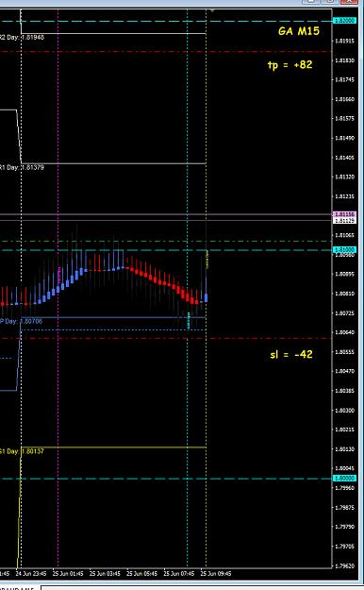Click the 1.81745 price scale value
This screenshot has height=590, width=364.
[345, 80]
